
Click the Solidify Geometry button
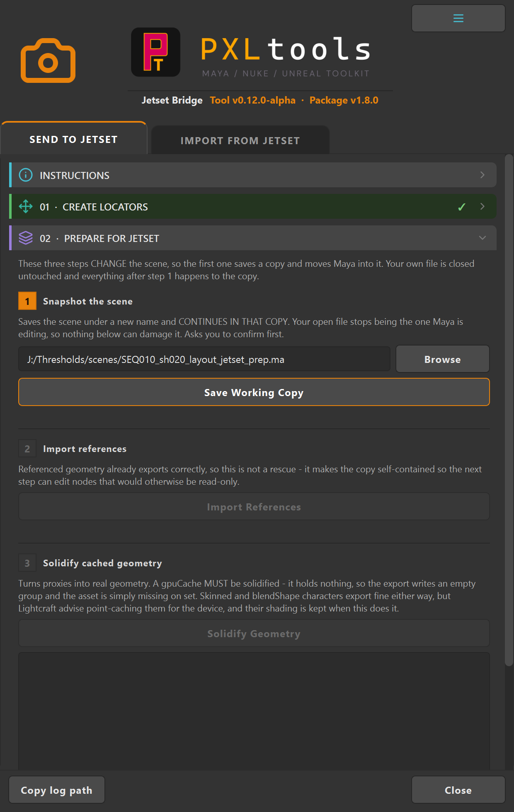point(254,633)
